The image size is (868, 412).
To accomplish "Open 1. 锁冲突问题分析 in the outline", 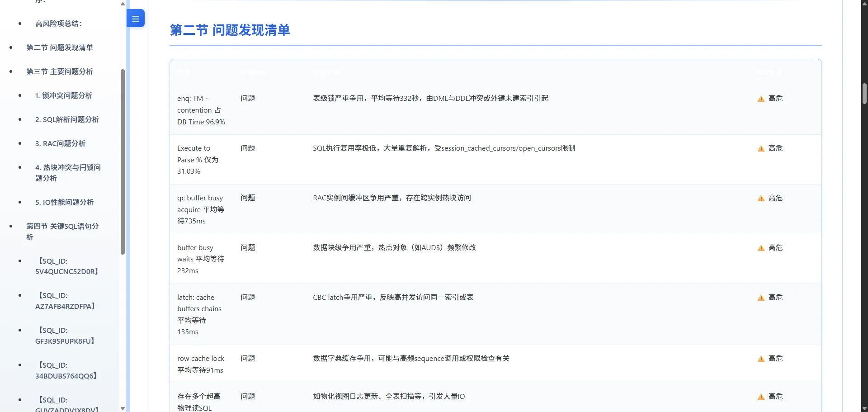I will tap(64, 95).
